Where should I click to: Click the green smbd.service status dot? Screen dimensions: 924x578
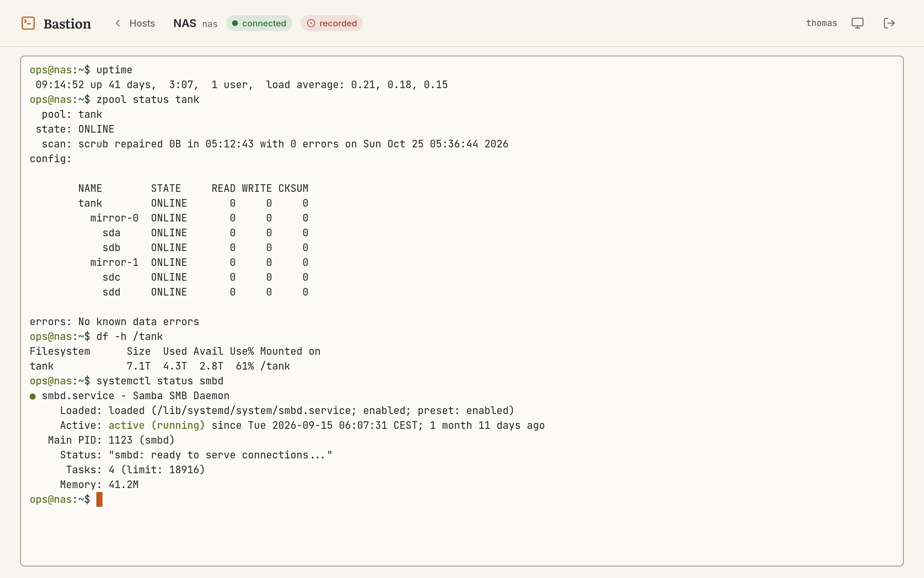[x=33, y=396]
